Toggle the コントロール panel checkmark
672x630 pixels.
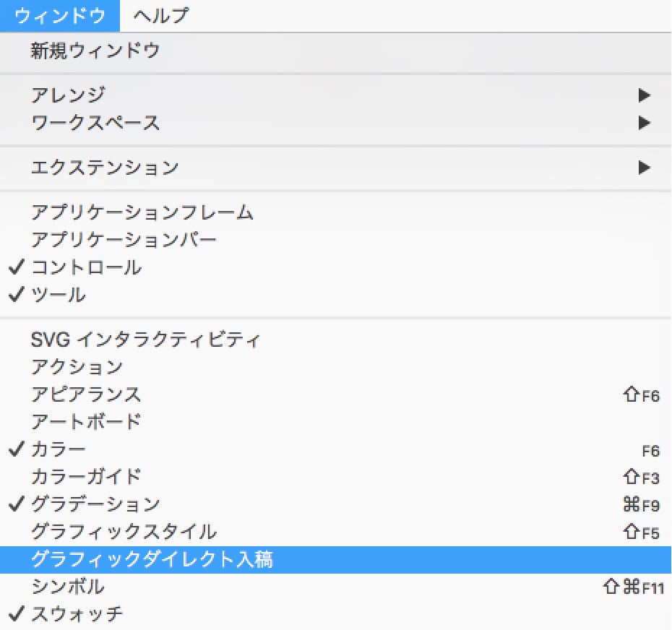coord(86,267)
